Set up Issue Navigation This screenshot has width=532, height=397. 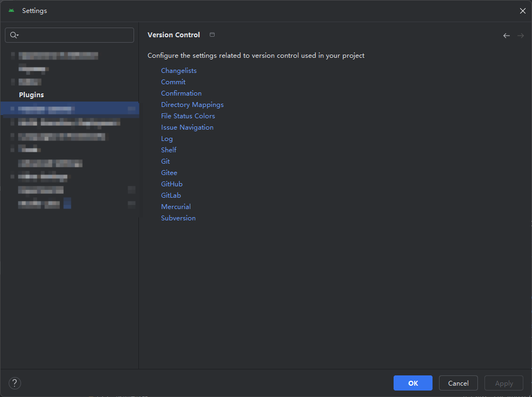[x=187, y=127]
